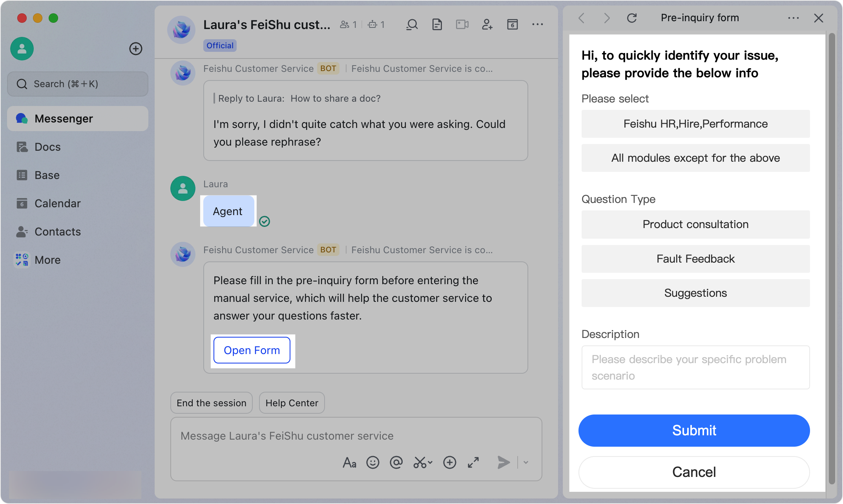
Task: Add member to chat icon
Action: click(487, 25)
